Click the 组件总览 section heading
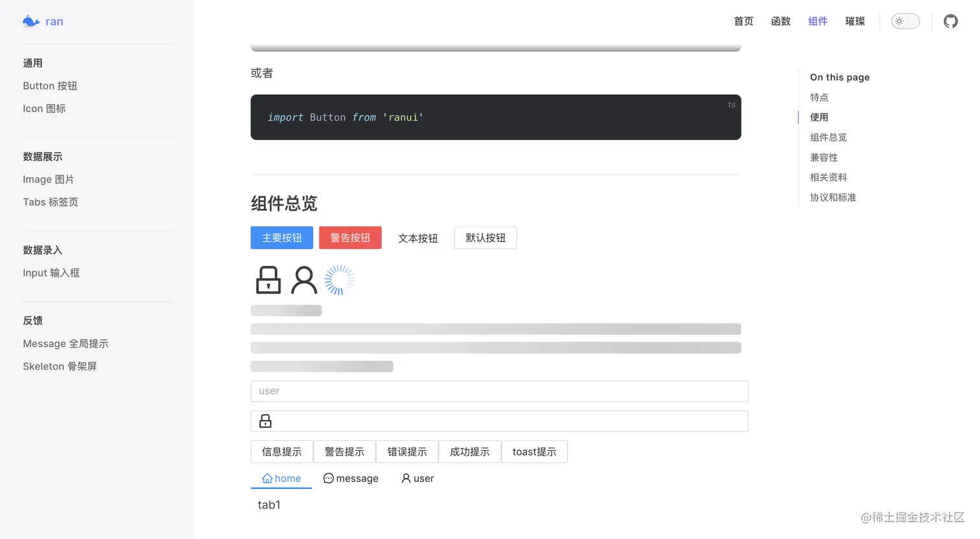This screenshot has width=980, height=539. click(x=284, y=204)
